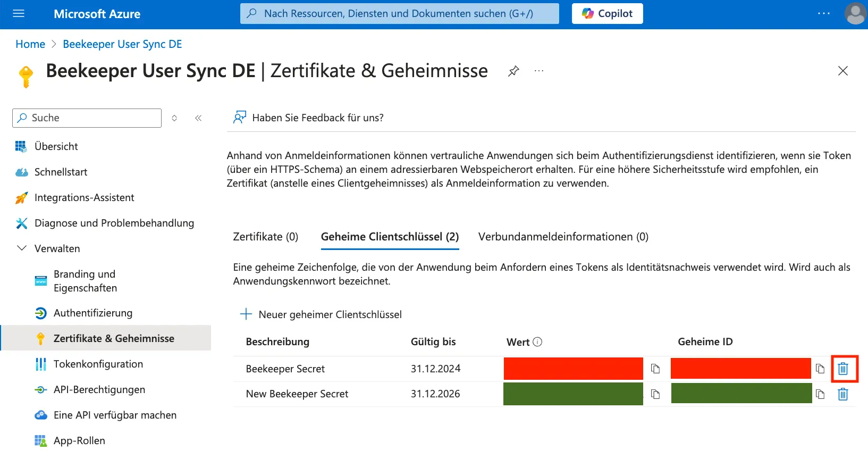Image resolution: width=868 pixels, height=450 pixels.
Task: Pin this blade with the pin icon
Action: pos(513,71)
